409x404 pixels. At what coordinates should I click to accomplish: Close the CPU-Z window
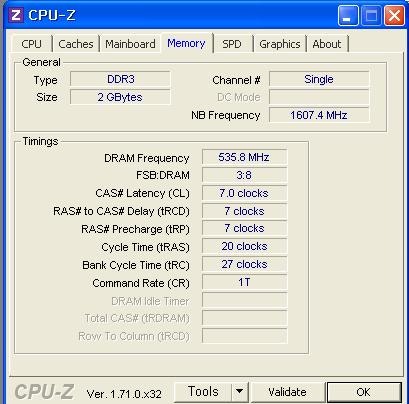pyautogui.click(x=394, y=15)
